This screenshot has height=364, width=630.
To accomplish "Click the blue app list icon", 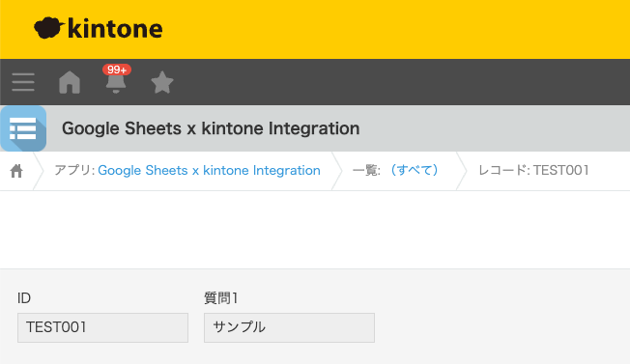I will click(23, 128).
